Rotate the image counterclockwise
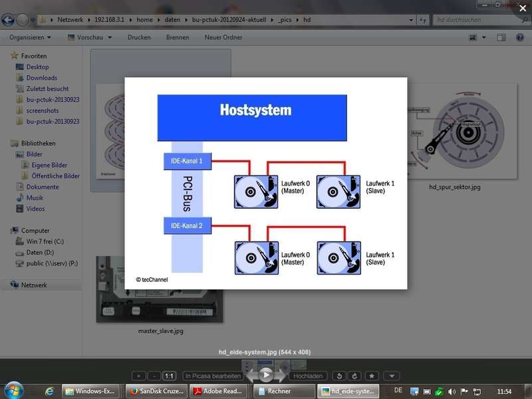The height and width of the screenshot is (399, 532). (339, 376)
